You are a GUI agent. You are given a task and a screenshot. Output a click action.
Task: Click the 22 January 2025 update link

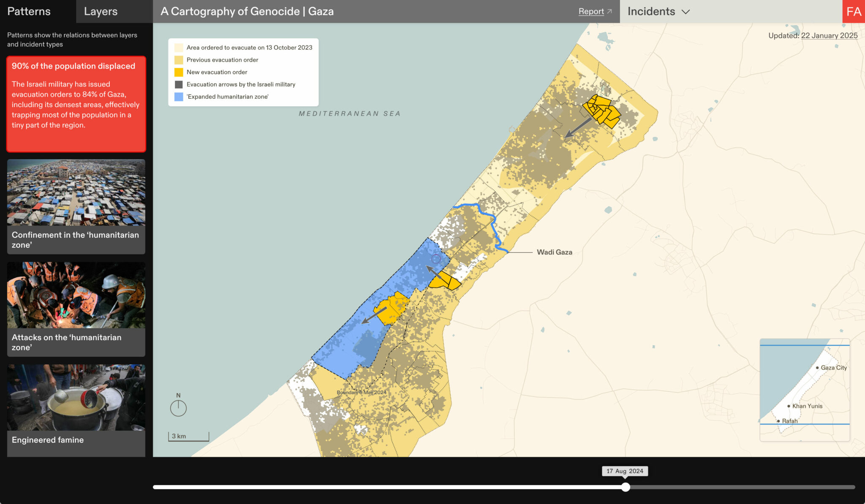pyautogui.click(x=829, y=35)
